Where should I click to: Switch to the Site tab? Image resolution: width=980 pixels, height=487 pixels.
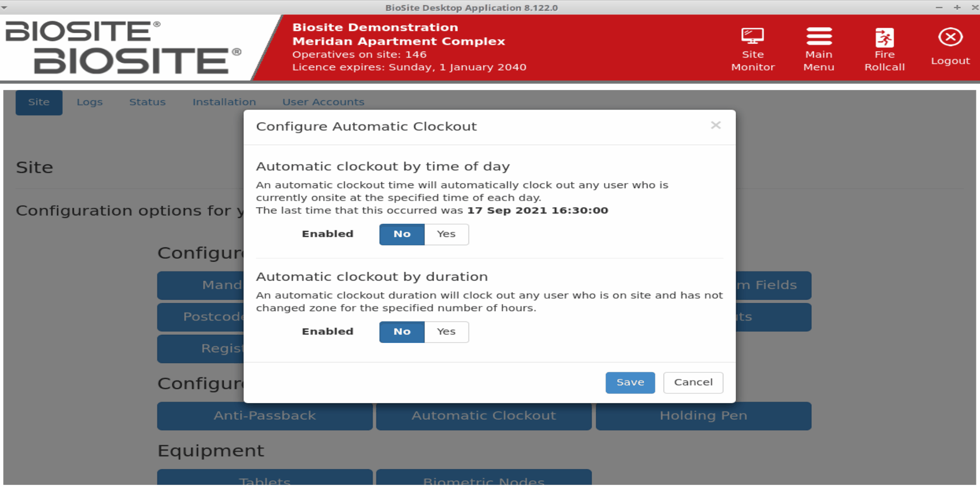point(39,102)
